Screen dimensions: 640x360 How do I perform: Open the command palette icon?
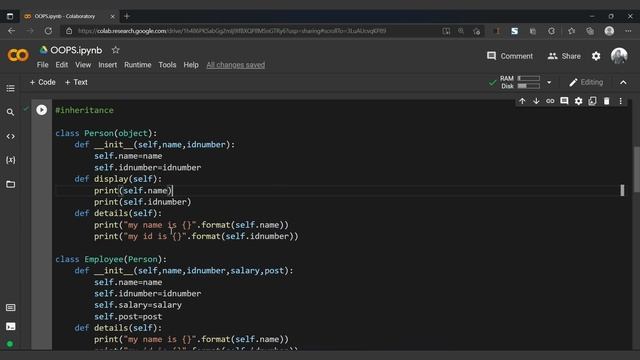tap(11, 307)
